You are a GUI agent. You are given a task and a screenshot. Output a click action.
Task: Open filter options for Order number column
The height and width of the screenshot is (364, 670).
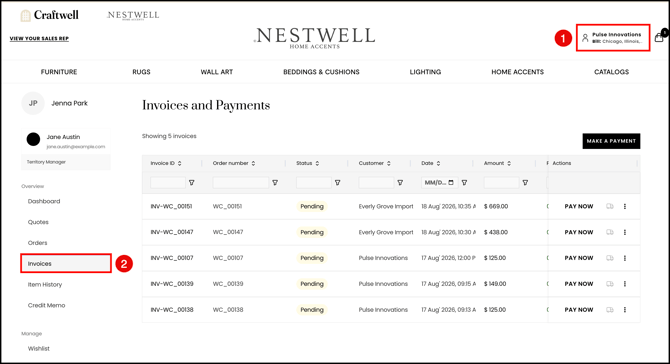point(275,182)
